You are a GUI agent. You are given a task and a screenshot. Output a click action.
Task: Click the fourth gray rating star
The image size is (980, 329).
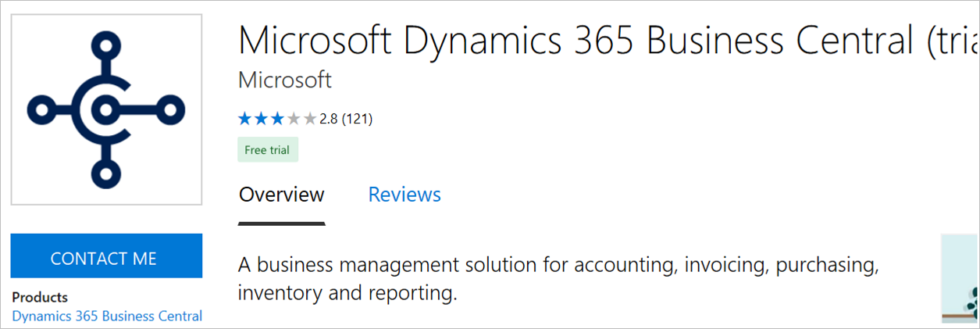(294, 120)
